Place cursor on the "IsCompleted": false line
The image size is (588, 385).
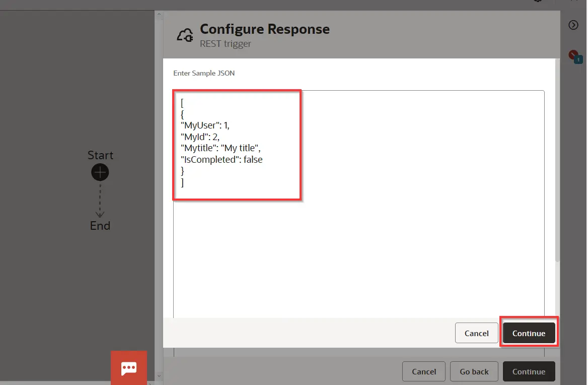(222, 160)
